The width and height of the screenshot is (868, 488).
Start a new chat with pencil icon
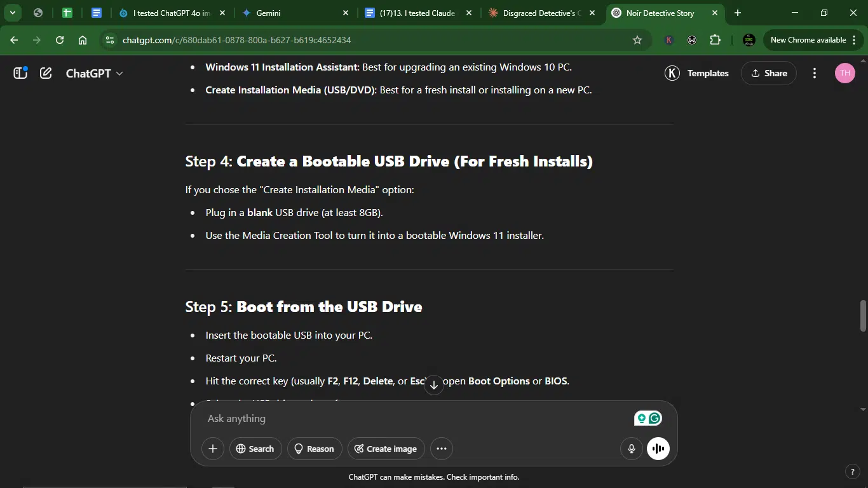coord(46,73)
